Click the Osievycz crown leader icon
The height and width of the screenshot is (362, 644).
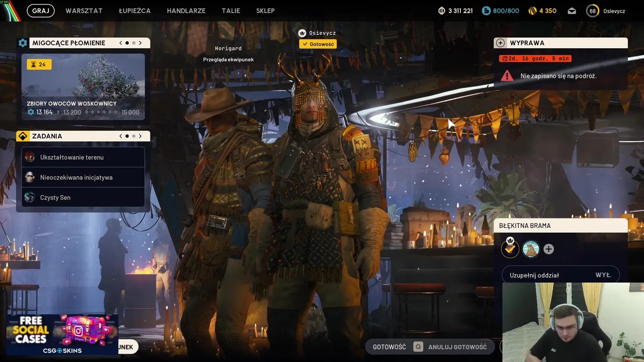click(x=302, y=33)
